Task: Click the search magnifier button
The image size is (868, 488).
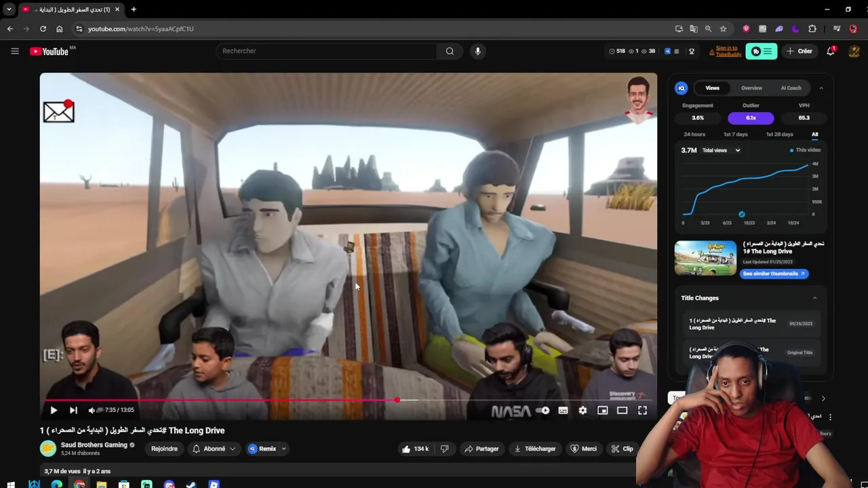Action: pyautogui.click(x=450, y=51)
